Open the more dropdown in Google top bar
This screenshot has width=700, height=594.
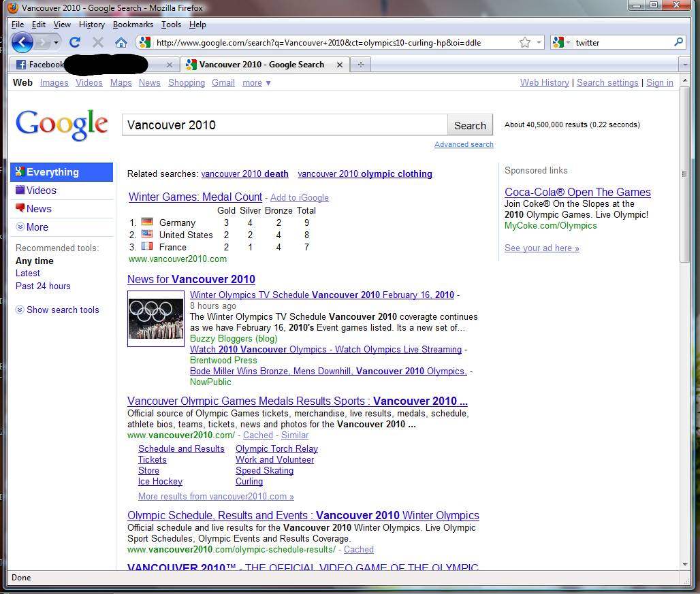[257, 83]
